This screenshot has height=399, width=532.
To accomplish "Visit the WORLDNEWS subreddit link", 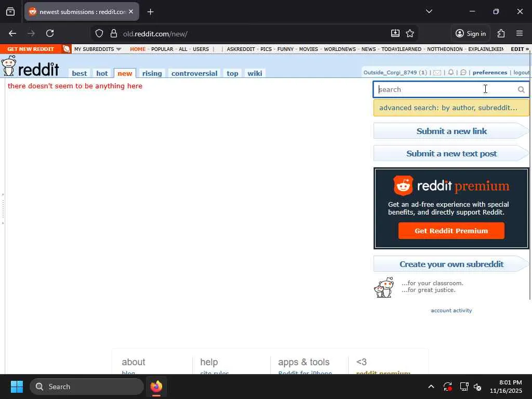I will pyautogui.click(x=340, y=49).
